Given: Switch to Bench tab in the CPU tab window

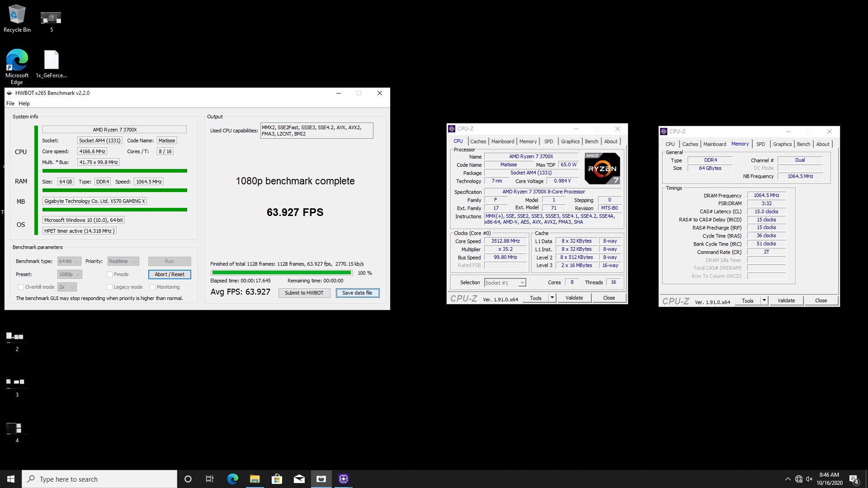Looking at the screenshot, I should pos(591,141).
